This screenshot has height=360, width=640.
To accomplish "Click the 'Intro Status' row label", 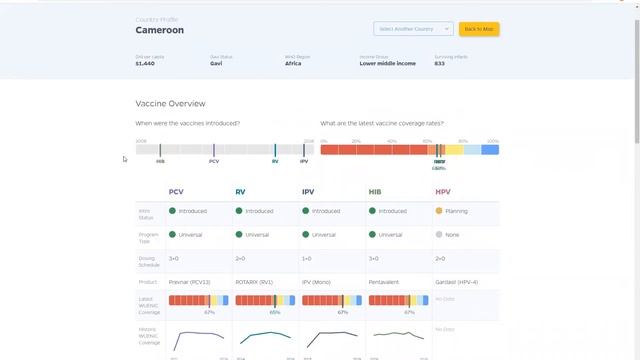I will [x=146, y=214].
